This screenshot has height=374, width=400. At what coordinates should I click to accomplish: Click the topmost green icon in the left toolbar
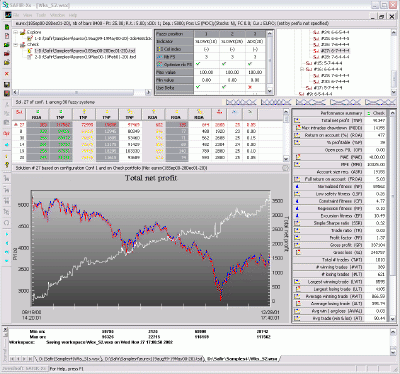click(x=7, y=27)
